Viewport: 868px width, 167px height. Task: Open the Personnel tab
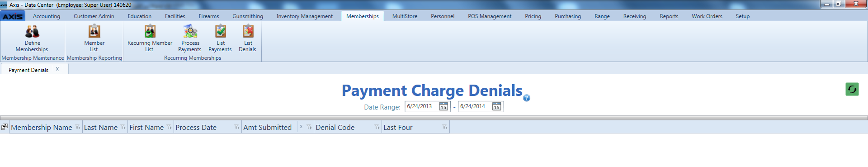443,16
